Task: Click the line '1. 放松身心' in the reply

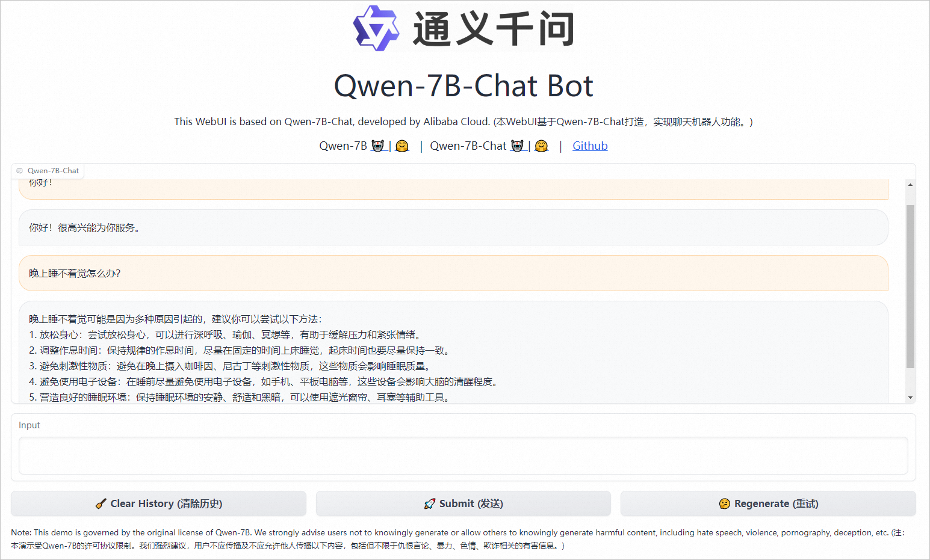Action: [226, 334]
